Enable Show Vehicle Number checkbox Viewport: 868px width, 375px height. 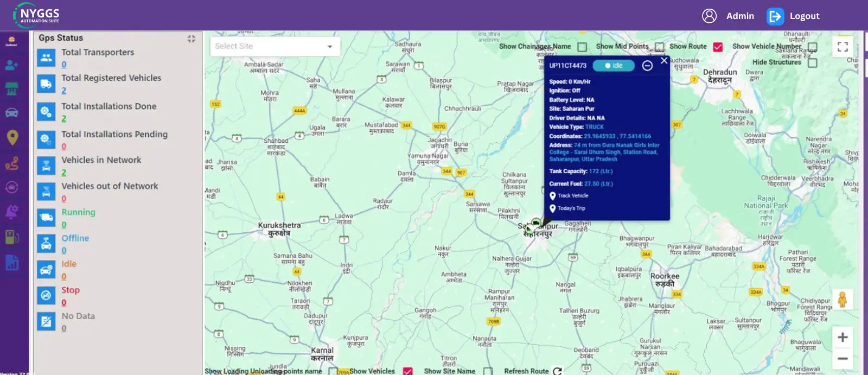pos(813,47)
